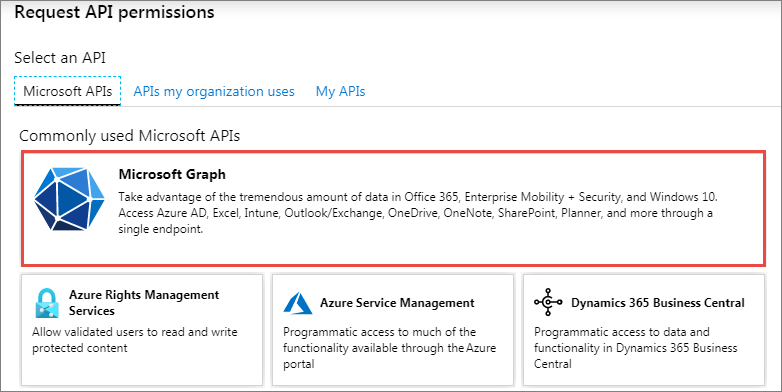Click the Azure Rights Management lock icon
The image size is (782, 392).
[47, 303]
